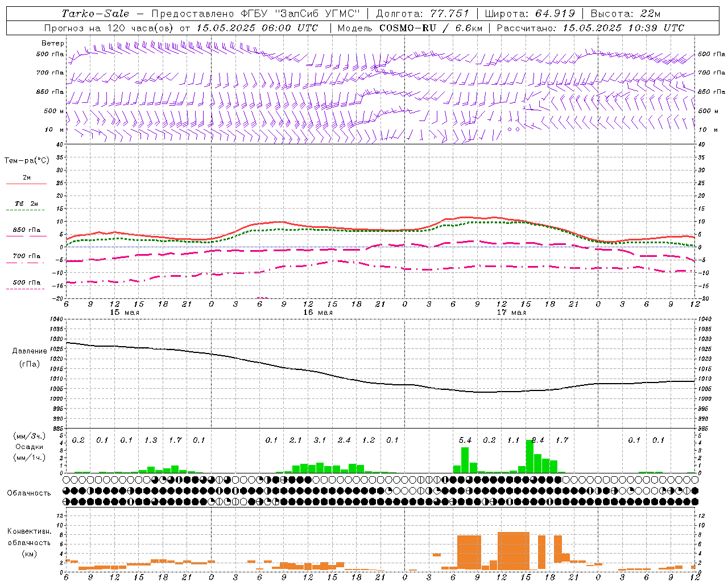Click the '1.1' precipitation amount value
Image resolution: width=728 pixels, height=582 pixels.
tap(513, 440)
